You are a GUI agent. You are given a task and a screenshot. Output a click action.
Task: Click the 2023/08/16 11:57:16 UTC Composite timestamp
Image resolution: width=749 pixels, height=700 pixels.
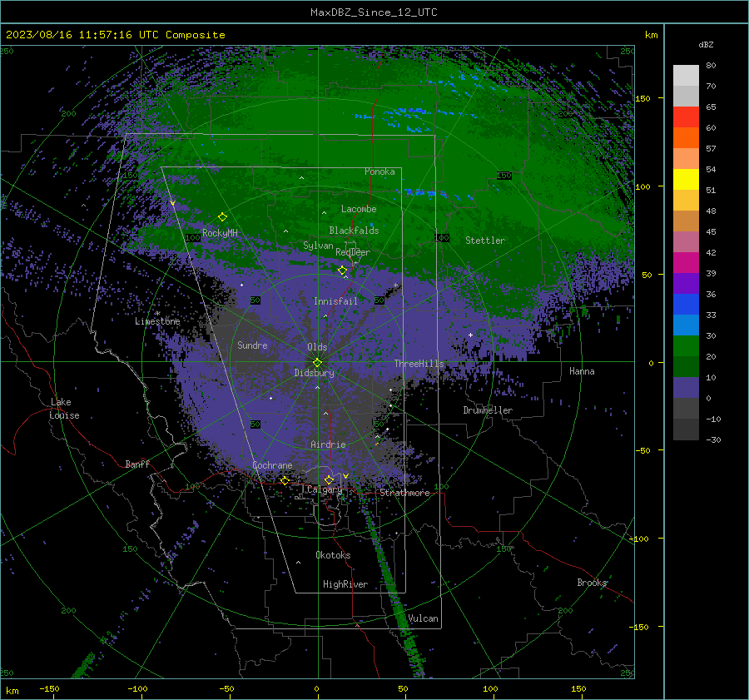tap(116, 35)
